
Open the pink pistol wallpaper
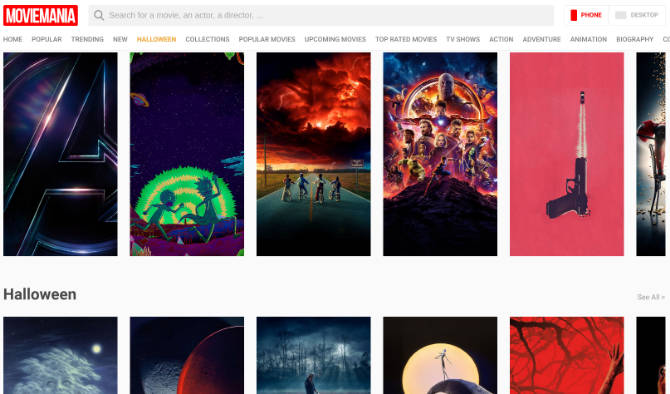coord(567,154)
